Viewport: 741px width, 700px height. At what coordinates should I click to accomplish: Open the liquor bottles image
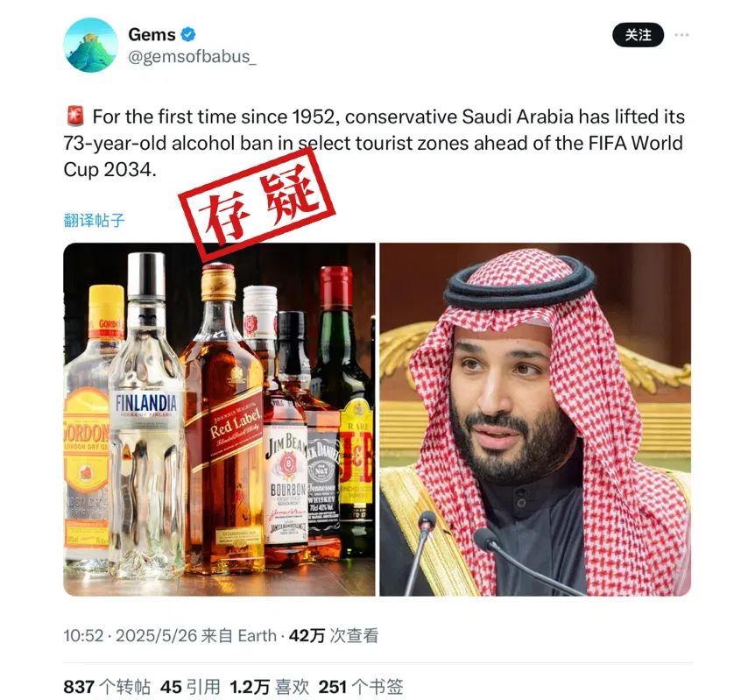coord(219,420)
